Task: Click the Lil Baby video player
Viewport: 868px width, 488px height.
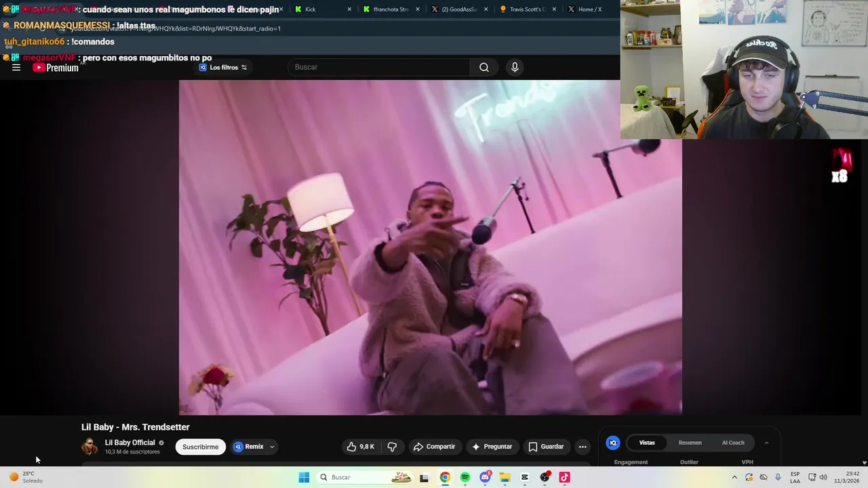Action: [x=431, y=247]
